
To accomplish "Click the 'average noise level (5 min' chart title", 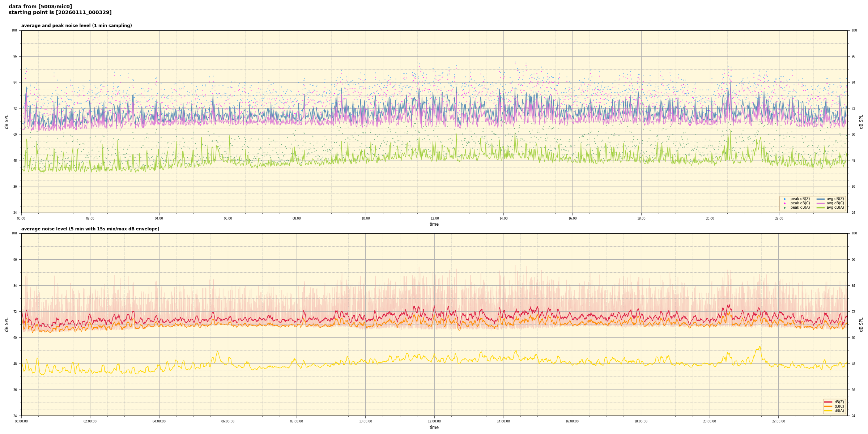I will point(90,229).
